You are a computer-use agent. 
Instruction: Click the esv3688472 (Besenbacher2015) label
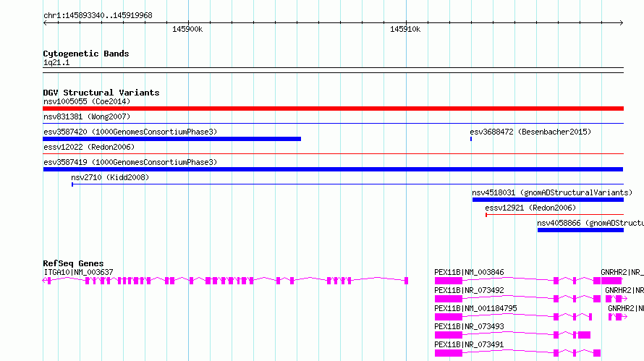pos(530,132)
